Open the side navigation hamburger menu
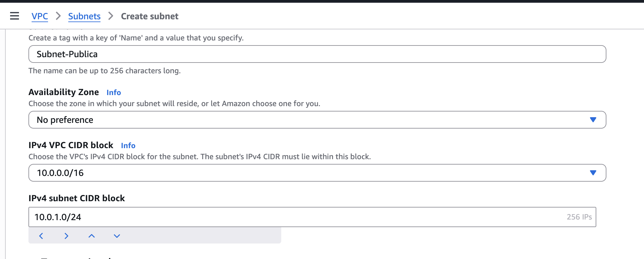644x259 pixels. tap(15, 16)
